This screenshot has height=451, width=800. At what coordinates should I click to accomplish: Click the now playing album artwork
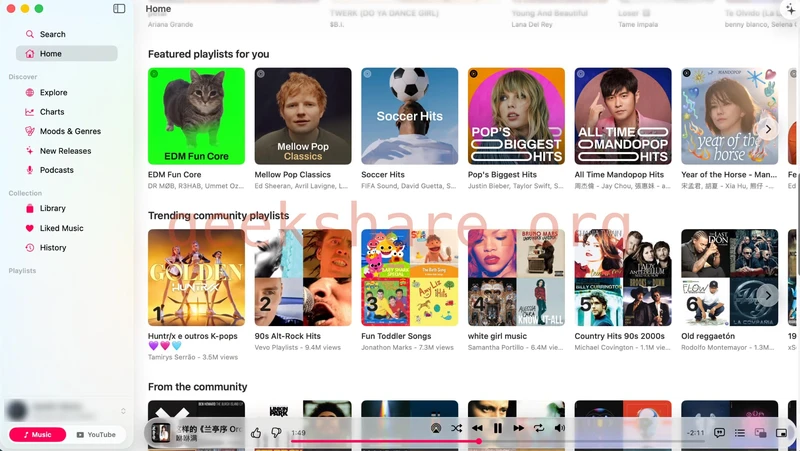click(x=161, y=433)
